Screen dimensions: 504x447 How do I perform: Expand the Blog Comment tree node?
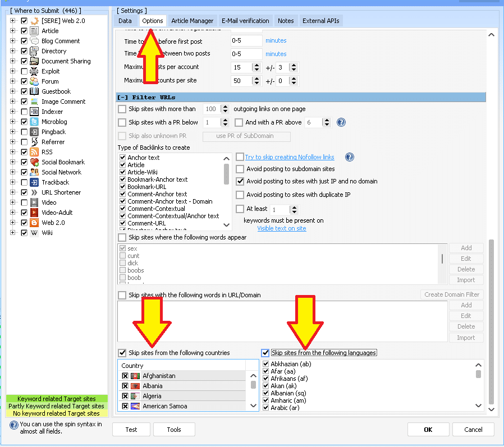[x=12, y=41]
